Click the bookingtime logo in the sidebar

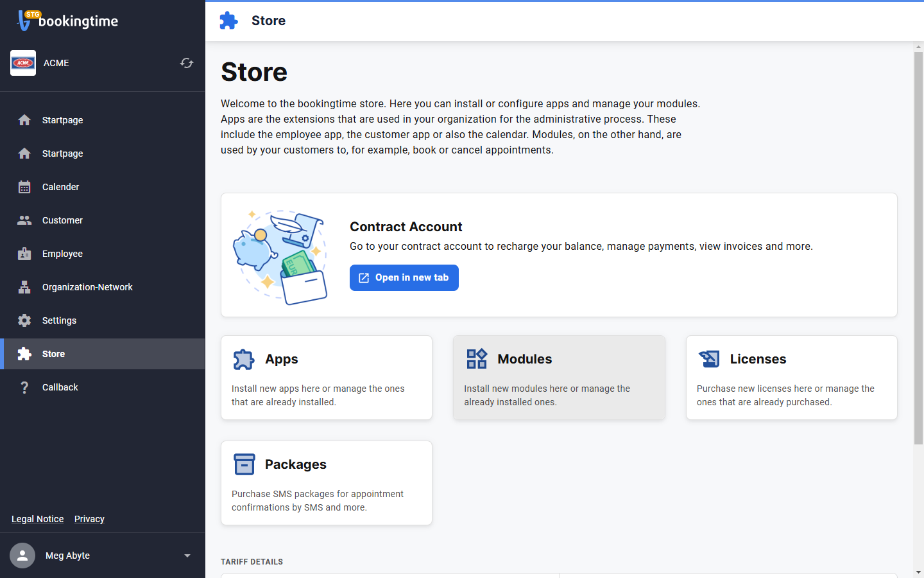pos(68,21)
